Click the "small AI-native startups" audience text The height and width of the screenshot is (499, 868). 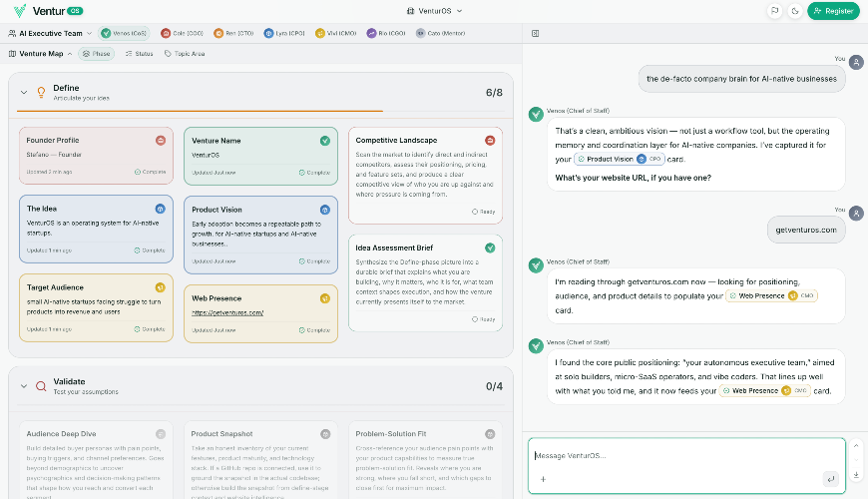pyautogui.click(x=94, y=306)
